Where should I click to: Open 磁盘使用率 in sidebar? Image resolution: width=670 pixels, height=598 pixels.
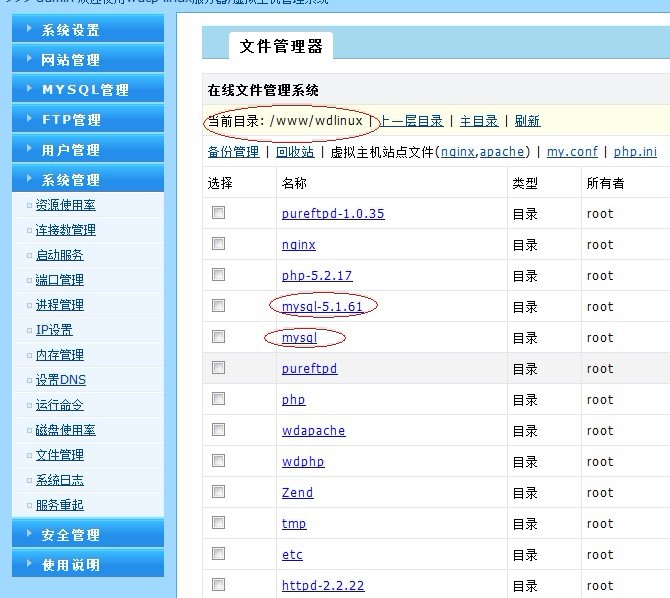click(x=65, y=430)
